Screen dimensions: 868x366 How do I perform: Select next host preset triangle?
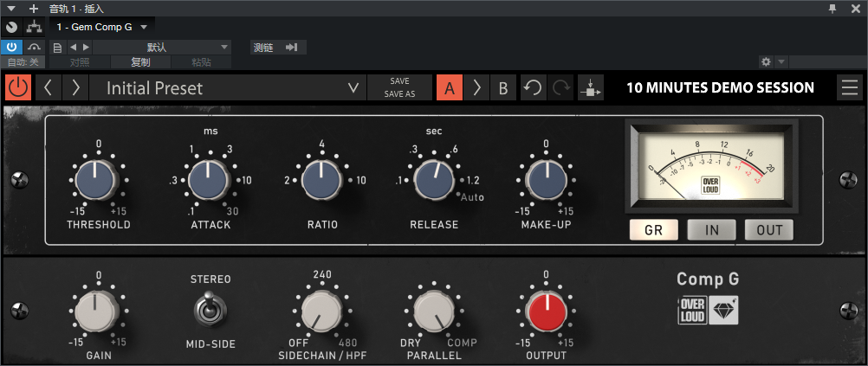point(85,47)
